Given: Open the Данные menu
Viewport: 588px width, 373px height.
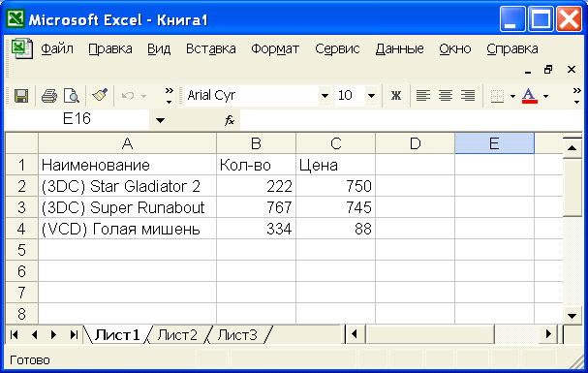Looking at the screenshot, I should coord(400,48).
